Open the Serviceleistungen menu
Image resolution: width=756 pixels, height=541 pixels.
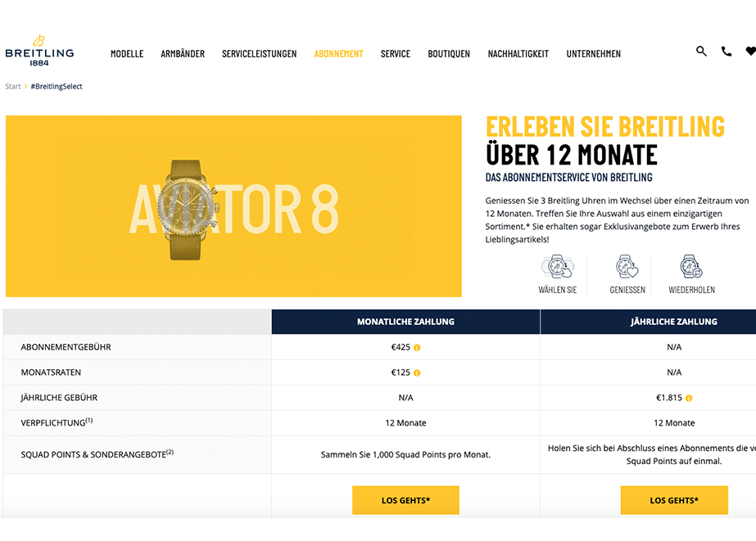tap(259, 54)
